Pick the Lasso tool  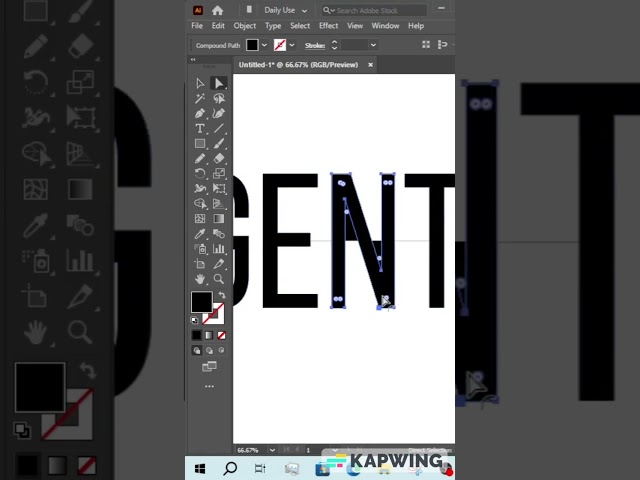[x=219, y=98]
